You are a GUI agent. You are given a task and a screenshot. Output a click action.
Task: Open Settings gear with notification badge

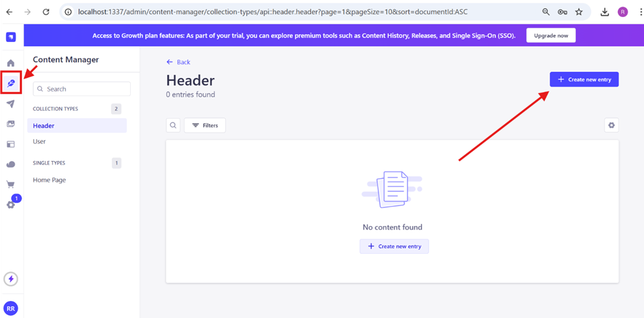click(11, 205)
